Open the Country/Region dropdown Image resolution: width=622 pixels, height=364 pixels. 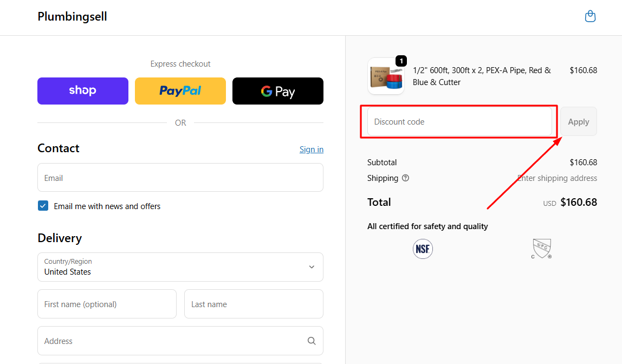pyautogui.click(x=180, y=267)
